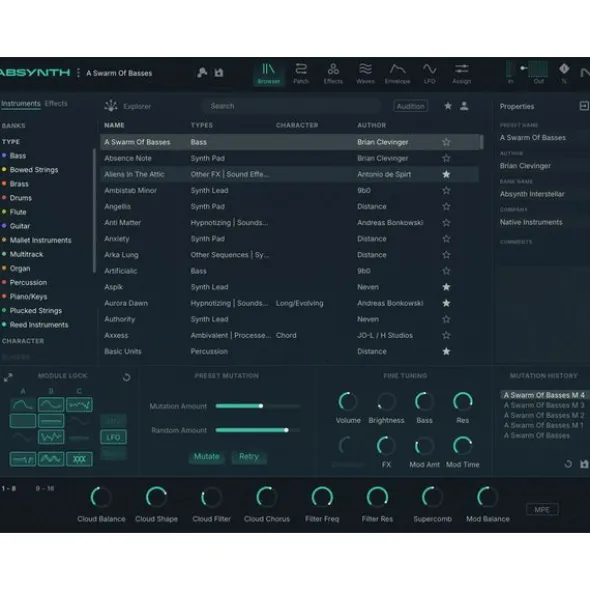Save mutation from Mutation History
Image resolution: width=590 pixels, height=591 pixels.
(584, 464)
